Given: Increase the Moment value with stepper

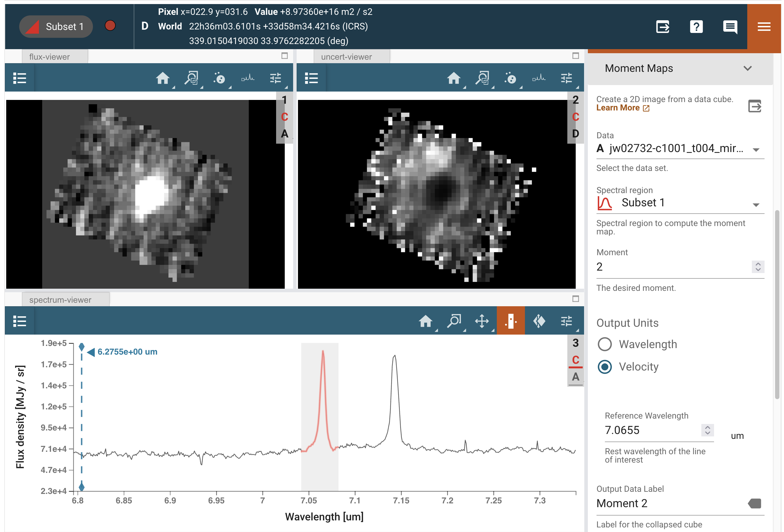Looking at the screenshot, I should point(758,264).
